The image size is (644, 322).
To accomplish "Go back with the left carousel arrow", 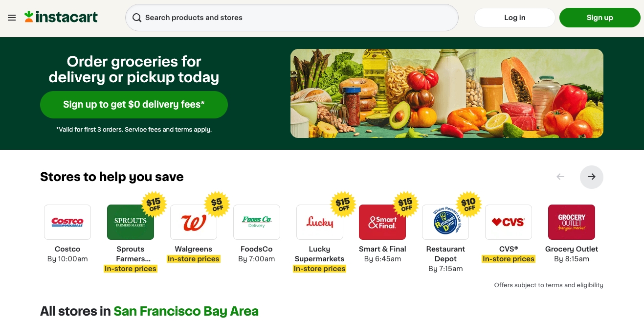I will pos(560,177).
